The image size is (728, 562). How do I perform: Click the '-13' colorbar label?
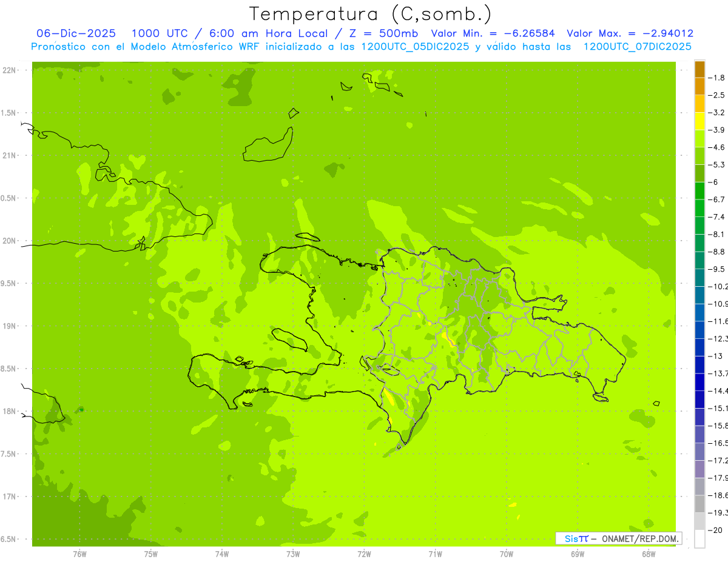point(715,356)
